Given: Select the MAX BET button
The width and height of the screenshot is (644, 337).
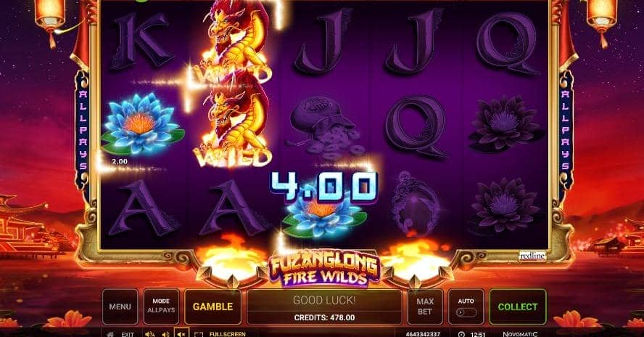Looking at the screenshot, I should pyautogui.click(x=425, y=306).
